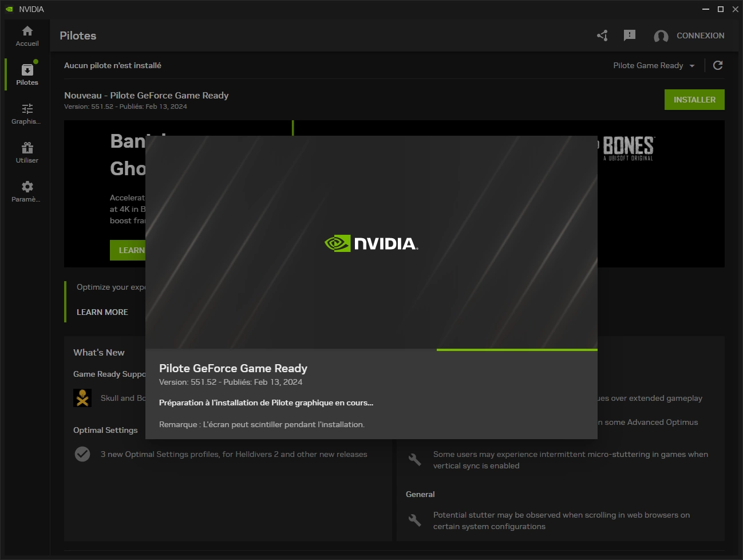Click 'Potential stutter may be observed' text
The image size is (743, 560).
[x=562, y=520]
